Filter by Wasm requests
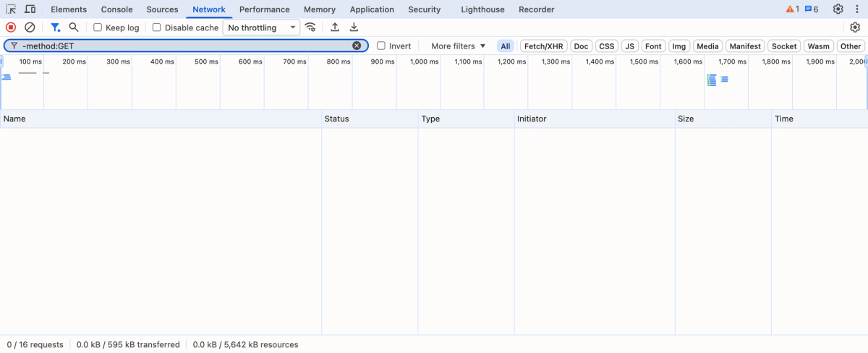 click(x=818, y=46)
